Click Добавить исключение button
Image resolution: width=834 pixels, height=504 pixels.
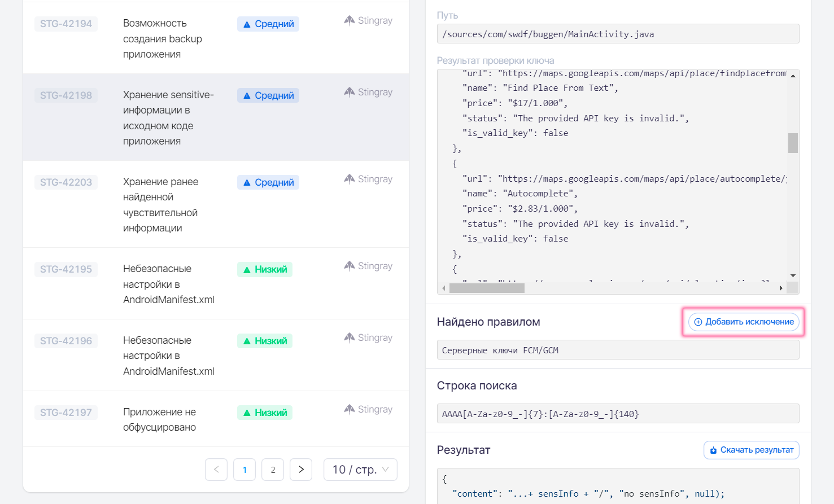tap(744, 322)
